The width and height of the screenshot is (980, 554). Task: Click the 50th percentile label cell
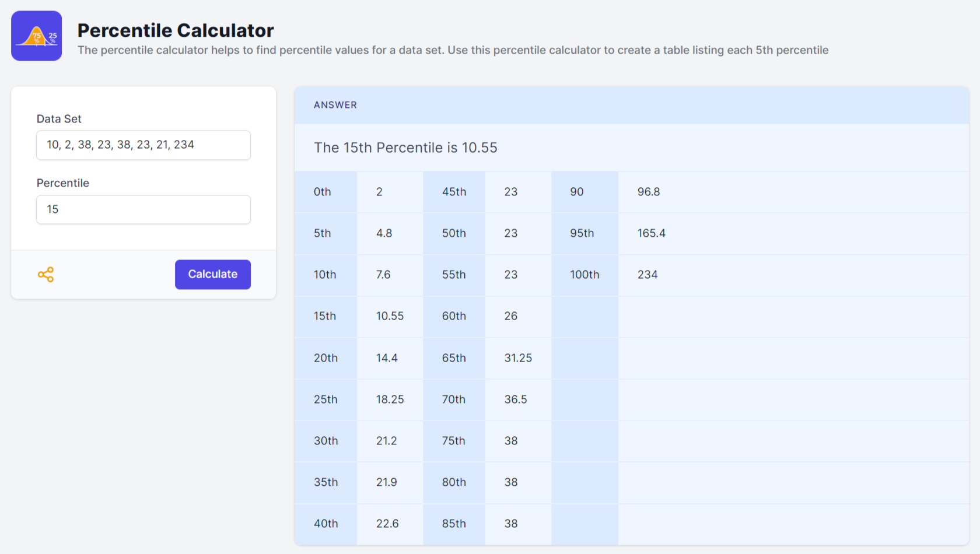point(454,233)
